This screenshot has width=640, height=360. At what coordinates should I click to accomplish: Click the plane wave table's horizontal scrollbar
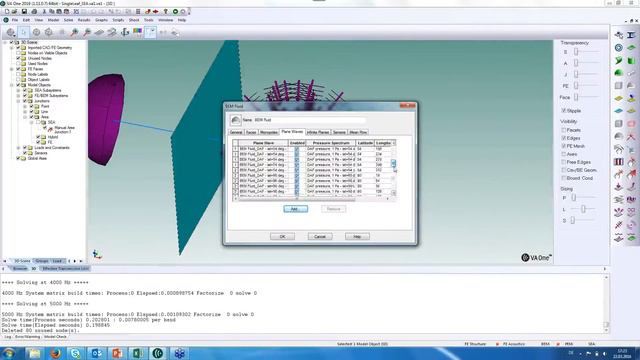click(312, 198)
